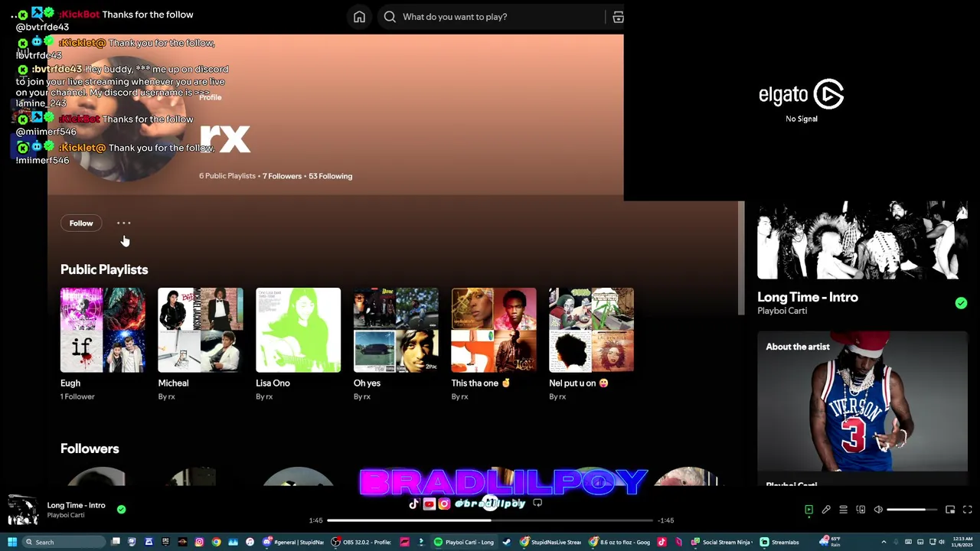The image size is (980, 551).
Task: Switch to Spotify Playboi Carti taskbar window
Action: click(464, 542)
